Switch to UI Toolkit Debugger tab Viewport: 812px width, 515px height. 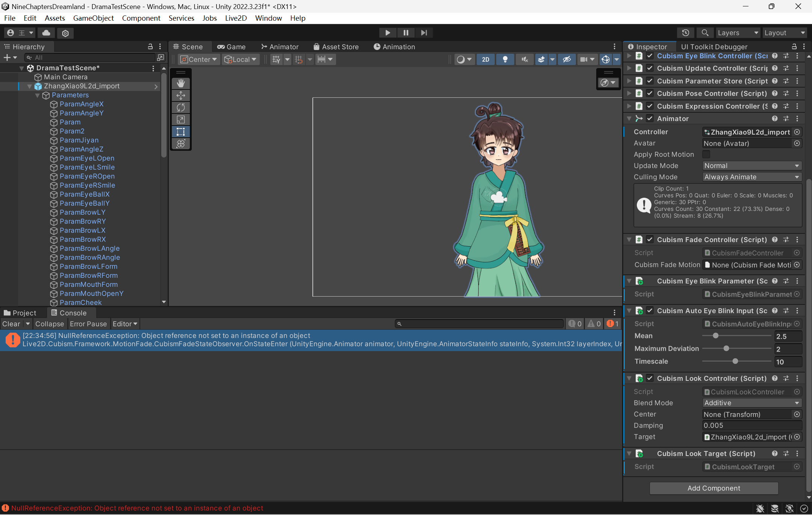714,47
